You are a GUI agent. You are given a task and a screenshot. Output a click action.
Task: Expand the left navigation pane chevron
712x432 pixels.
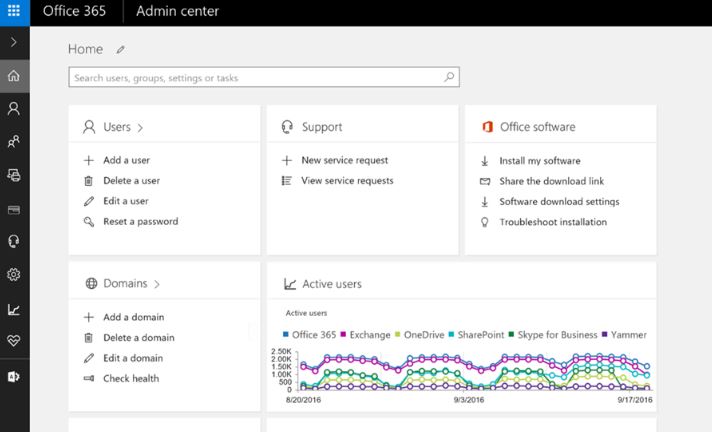point(14,43)
